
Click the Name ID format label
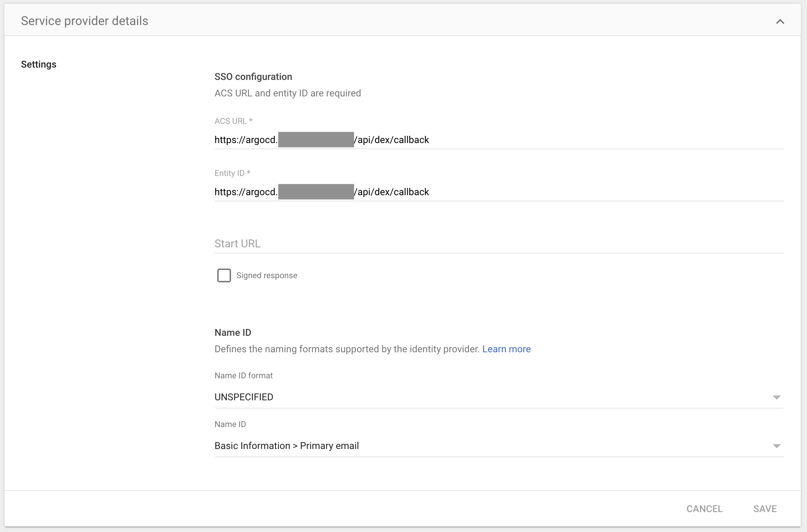pyautogui.click(x=243, y=376)
